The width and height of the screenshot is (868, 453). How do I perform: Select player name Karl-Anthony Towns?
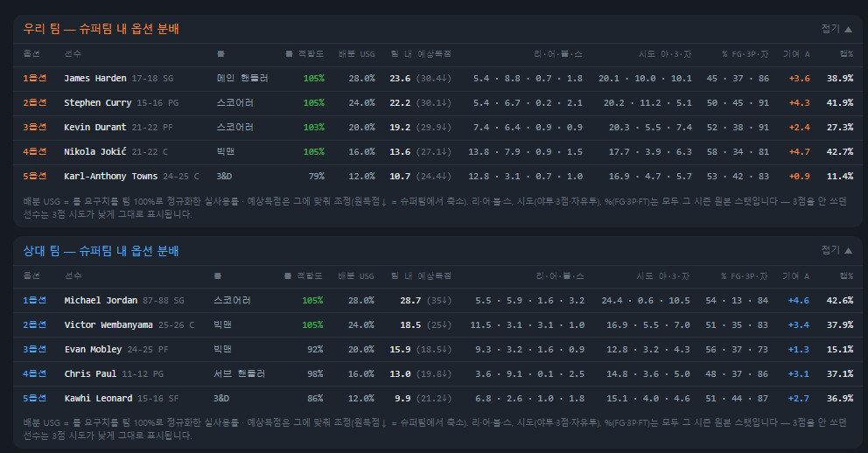pyautogui.click(x=111, y=177)
